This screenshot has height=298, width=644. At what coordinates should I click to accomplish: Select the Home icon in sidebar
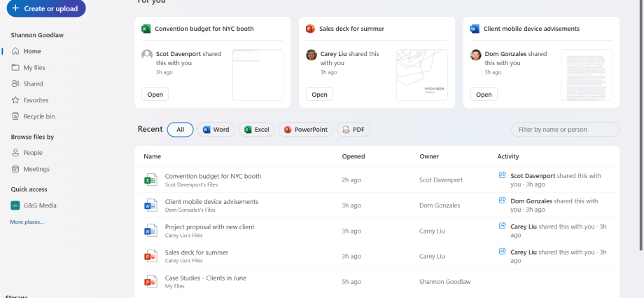pyautogui.click(x=15, y=51)
